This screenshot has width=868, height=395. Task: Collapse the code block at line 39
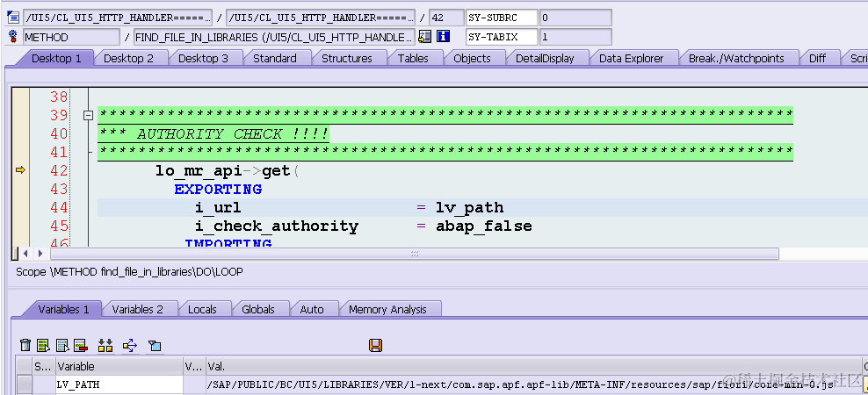coord(88,115)
